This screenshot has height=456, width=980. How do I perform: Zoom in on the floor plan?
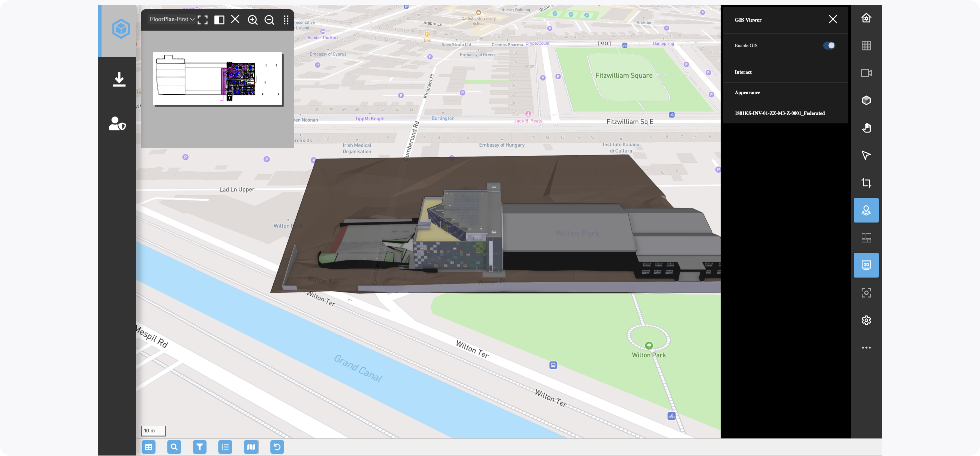(253, 20)
